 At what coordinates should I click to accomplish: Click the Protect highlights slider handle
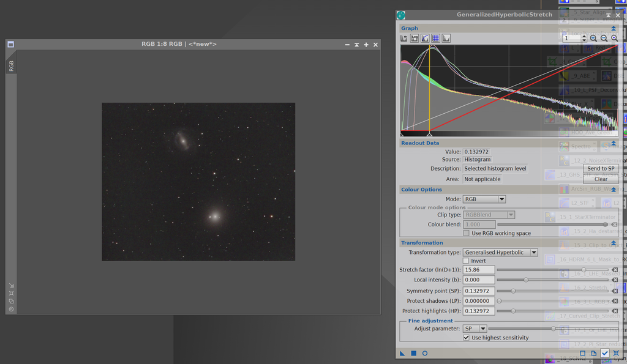click(513, 311)
